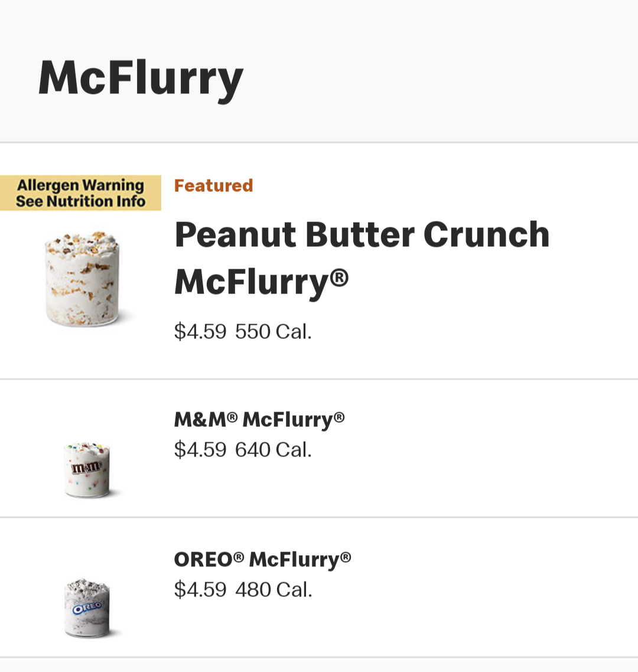Tap the OREO logo on the cup

click(87, 608)
